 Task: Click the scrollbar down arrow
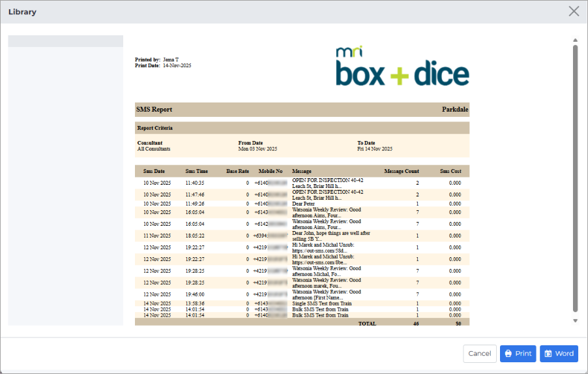tap(575, 320)
